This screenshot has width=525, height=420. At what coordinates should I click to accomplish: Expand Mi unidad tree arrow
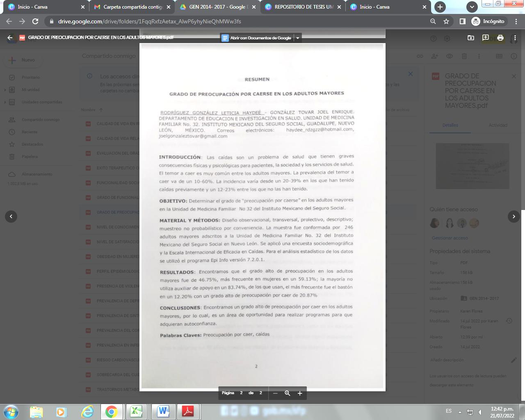click(5, 89)
